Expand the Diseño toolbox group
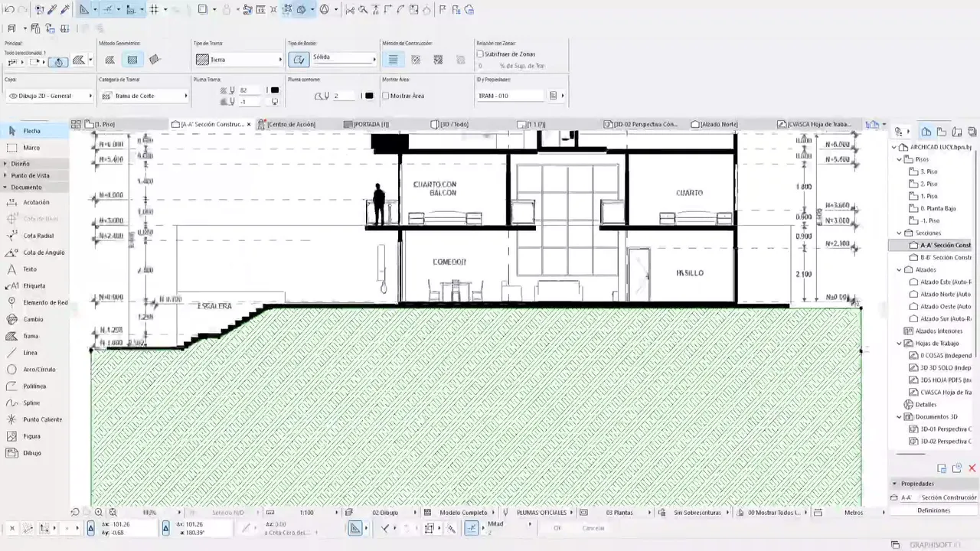The image size is (980, 551). (x=34, y=164)
